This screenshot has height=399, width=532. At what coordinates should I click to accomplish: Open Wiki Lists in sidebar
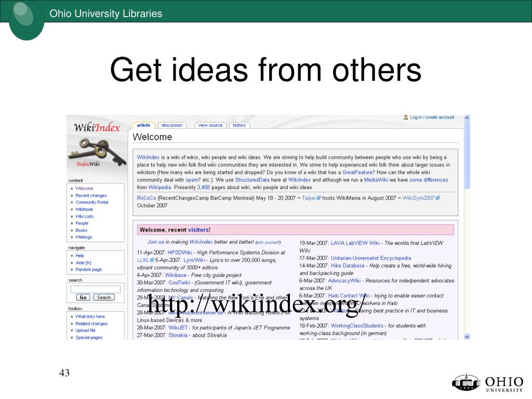(84, 217)
